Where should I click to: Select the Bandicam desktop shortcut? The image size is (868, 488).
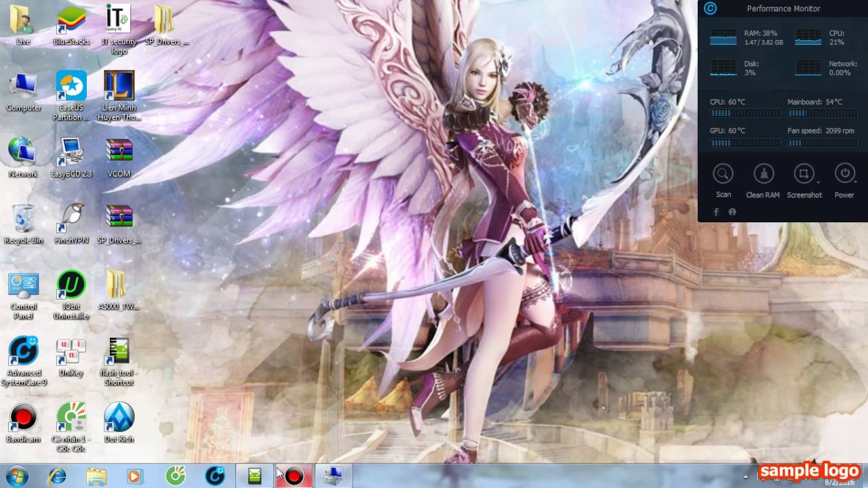23,423
